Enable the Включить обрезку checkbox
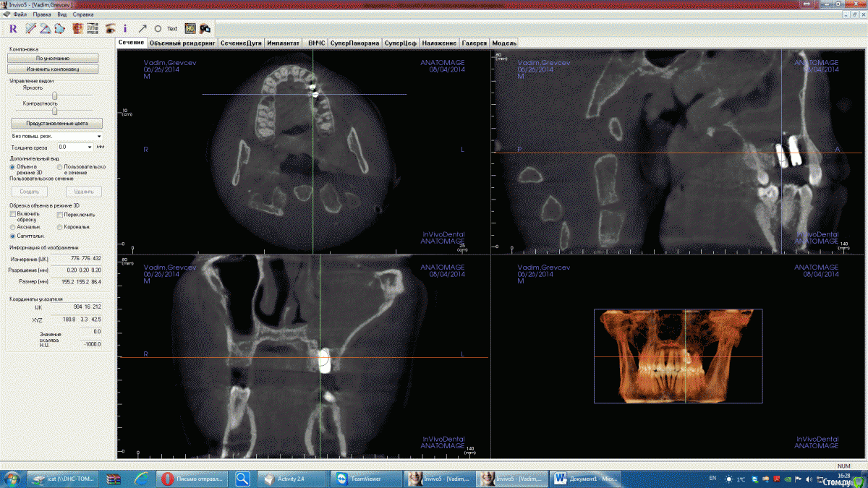Viewport: 868px width, 488px height. click(x=12, y=215)
